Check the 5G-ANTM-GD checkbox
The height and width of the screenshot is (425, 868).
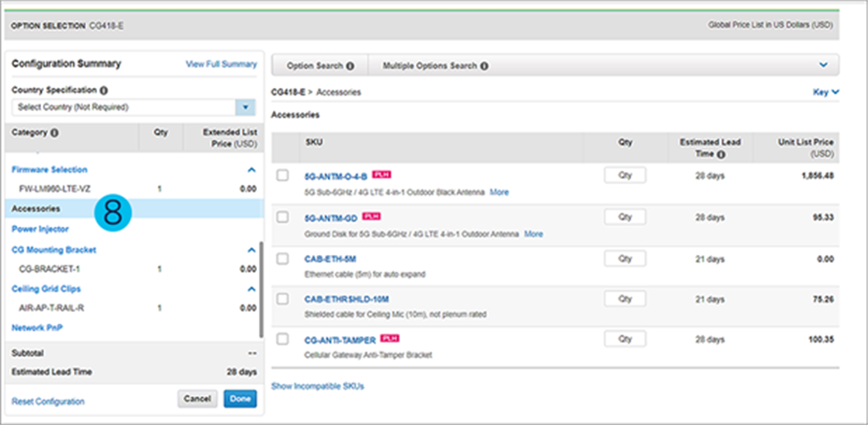point(282,217)
